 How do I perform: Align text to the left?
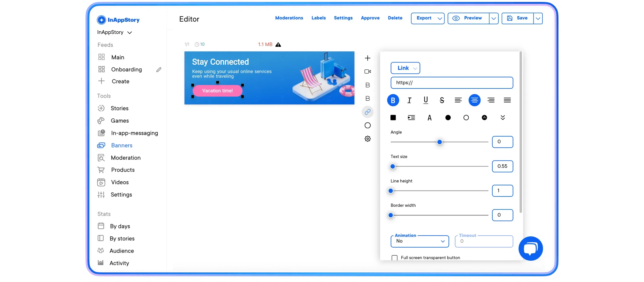pyautogui.click(x=458, y=100)
